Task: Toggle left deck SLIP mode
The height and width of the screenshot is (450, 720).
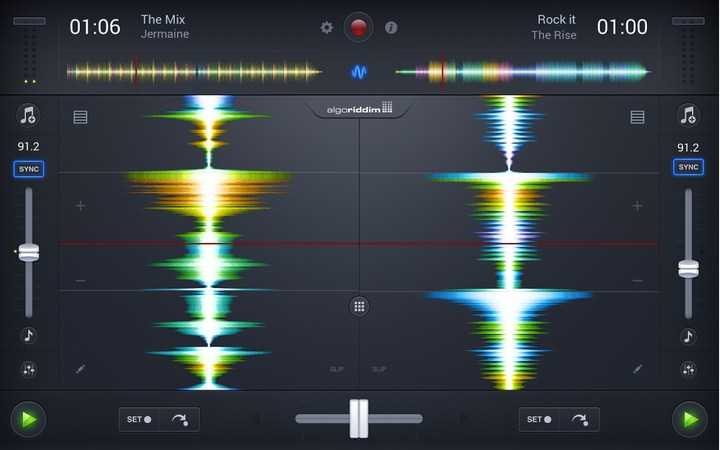Action: 337,369
